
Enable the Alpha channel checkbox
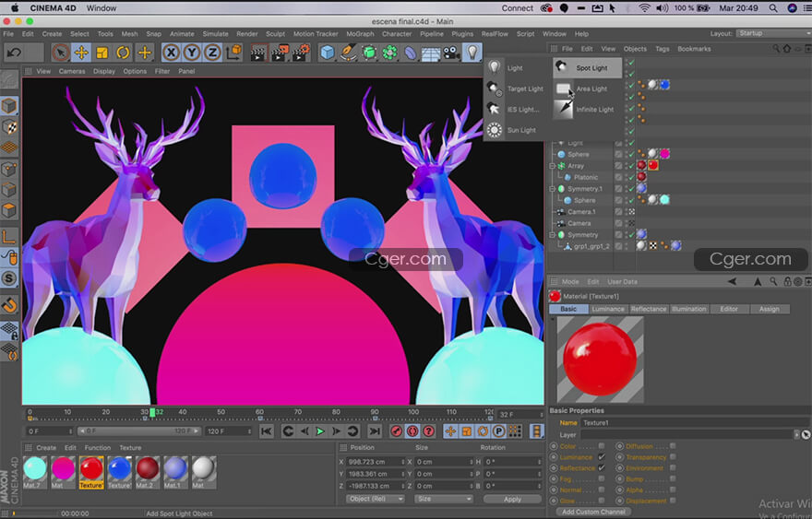pyautogui.click(x=672, y=490)
